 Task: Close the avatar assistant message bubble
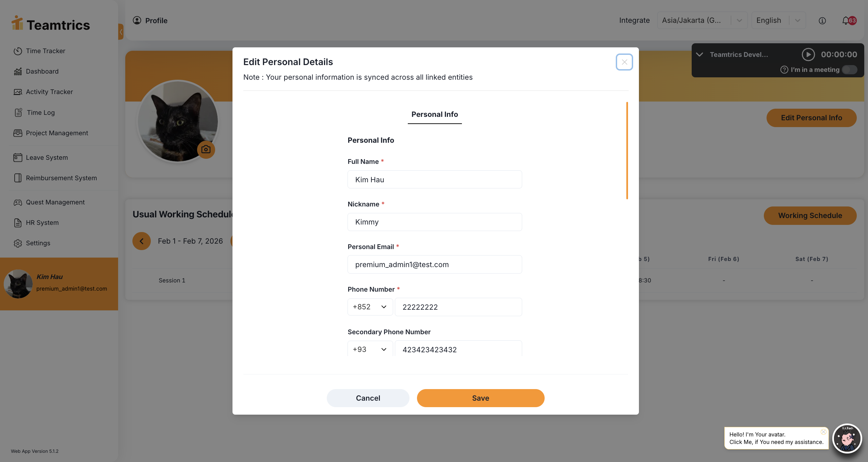(x=823, y=432)
